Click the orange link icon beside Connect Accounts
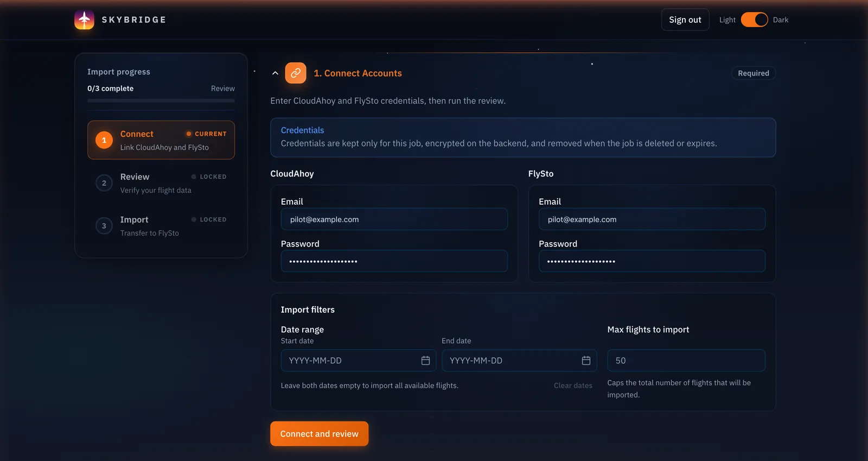 [x=296, y=73]
